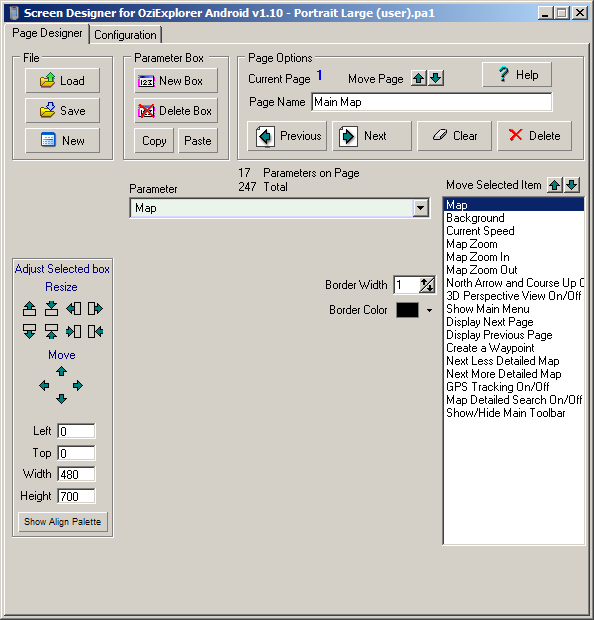594x620 pixels.
Task: Adjust the Border Width spinner
Action: (427, 285)
